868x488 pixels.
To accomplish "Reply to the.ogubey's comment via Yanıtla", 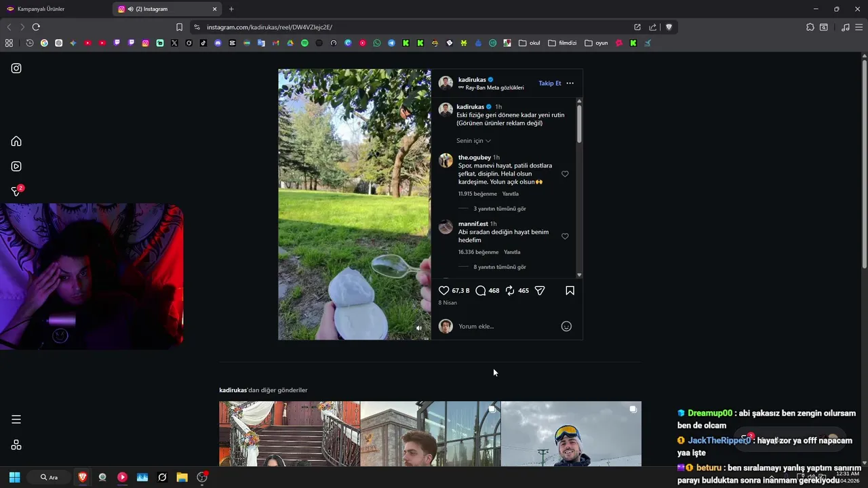I will (x=510, y=194).
